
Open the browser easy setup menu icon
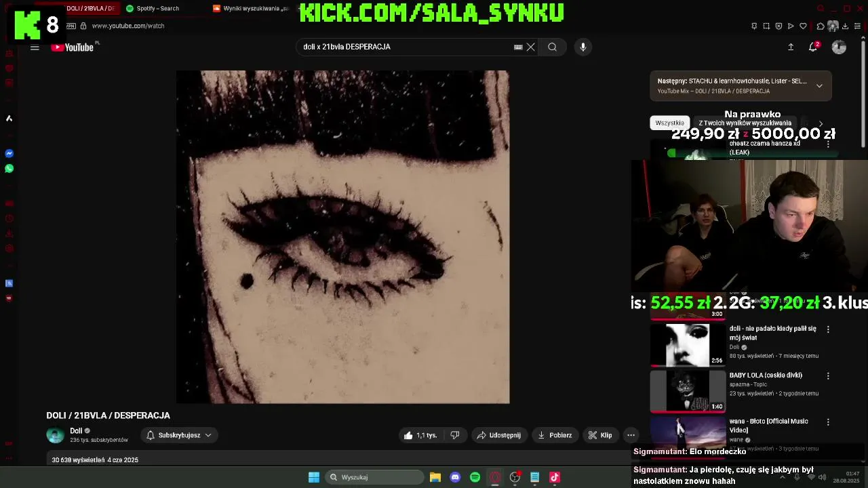coord(857,26)
